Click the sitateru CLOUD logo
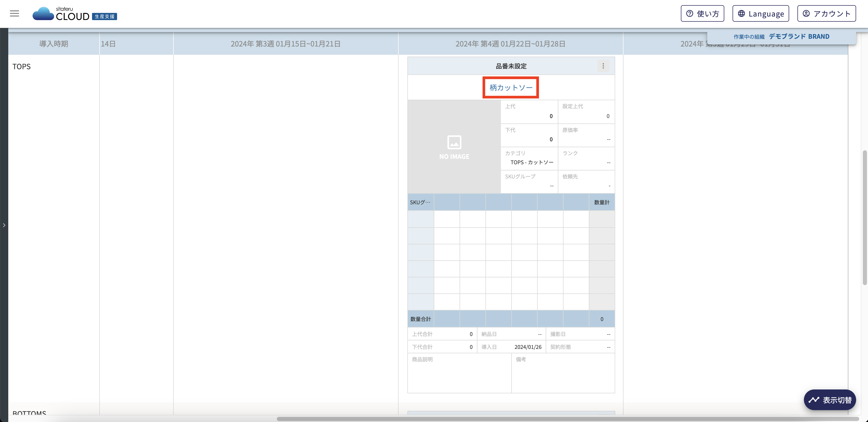This screenshot has width=868, height=422. (x=74, y=14)
